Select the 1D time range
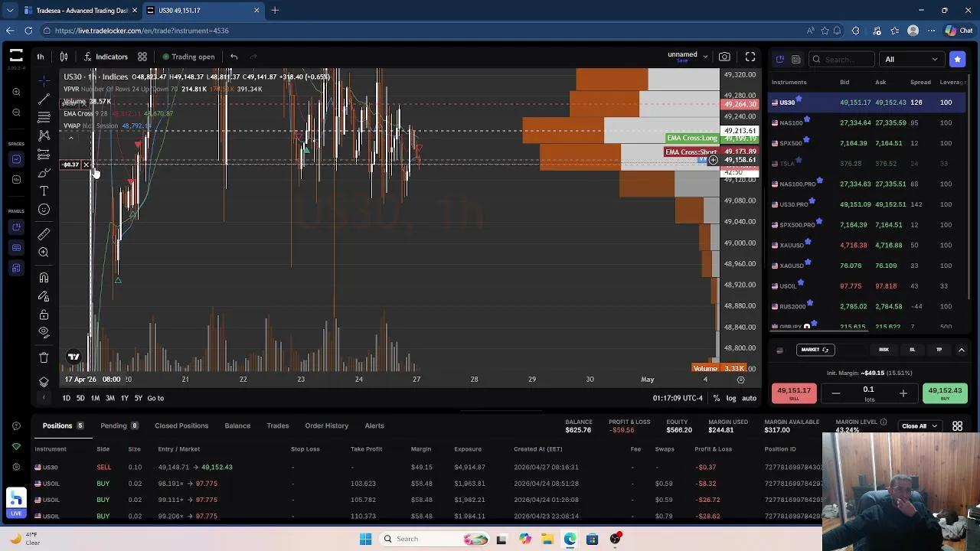The height and width of the screenshot is (551, 980). click(x=67, y=398)
